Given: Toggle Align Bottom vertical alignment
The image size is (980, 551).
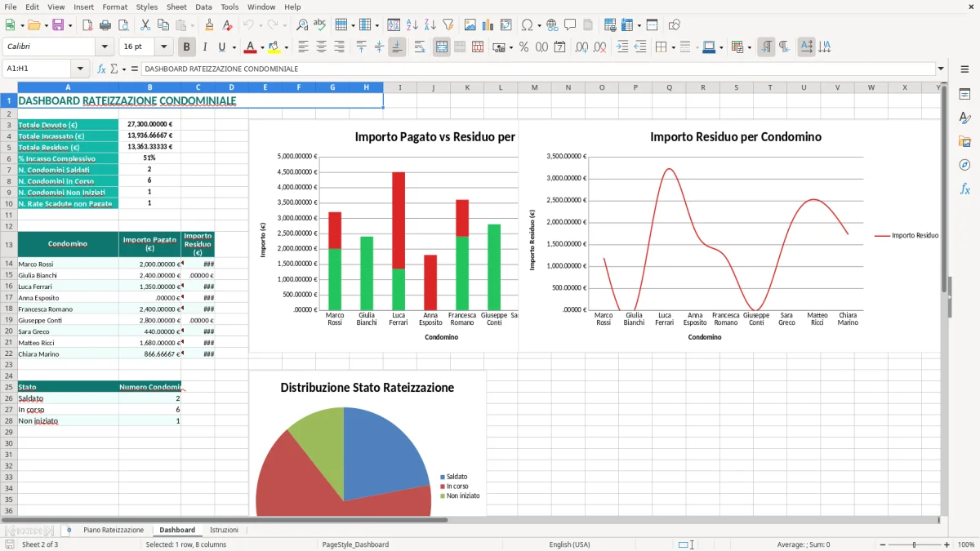Looking at the screenshot, I should point(397,47).
